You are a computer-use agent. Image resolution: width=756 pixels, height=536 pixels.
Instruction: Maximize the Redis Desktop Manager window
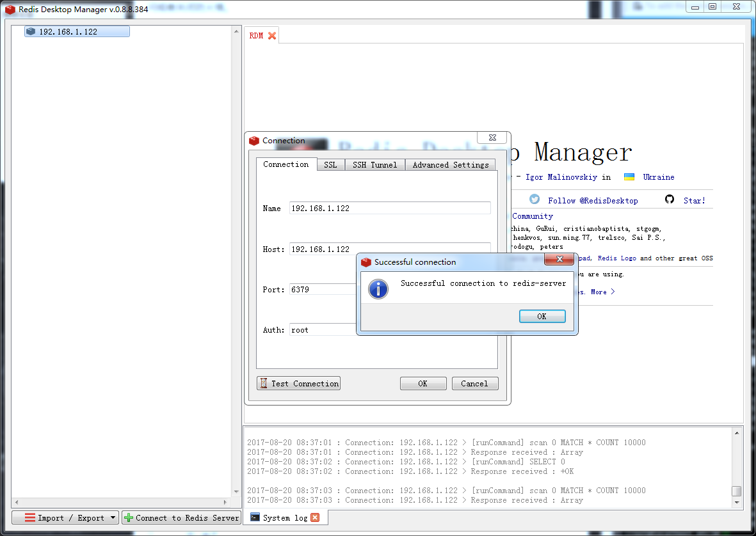(712, 7)
